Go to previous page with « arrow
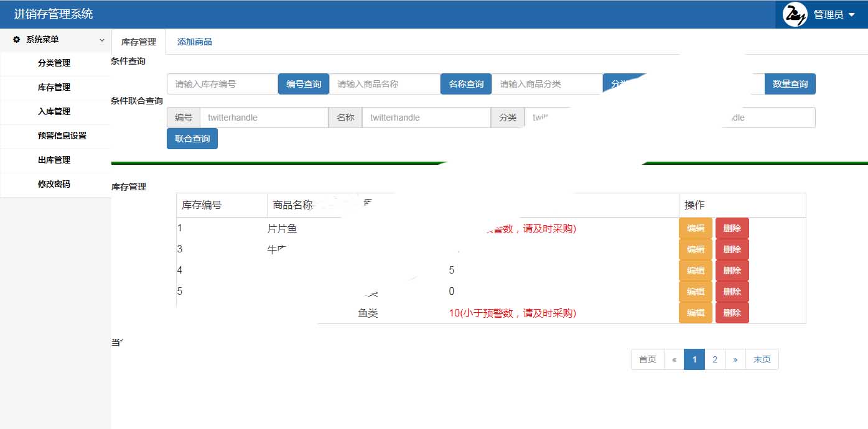 [674, 359]
